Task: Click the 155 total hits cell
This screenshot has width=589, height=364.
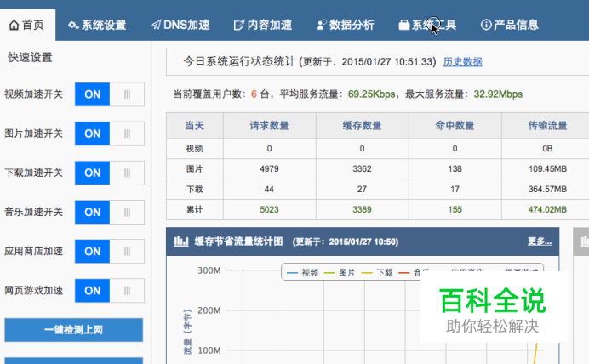Action: pyautogui.click(x=455, y=209)
